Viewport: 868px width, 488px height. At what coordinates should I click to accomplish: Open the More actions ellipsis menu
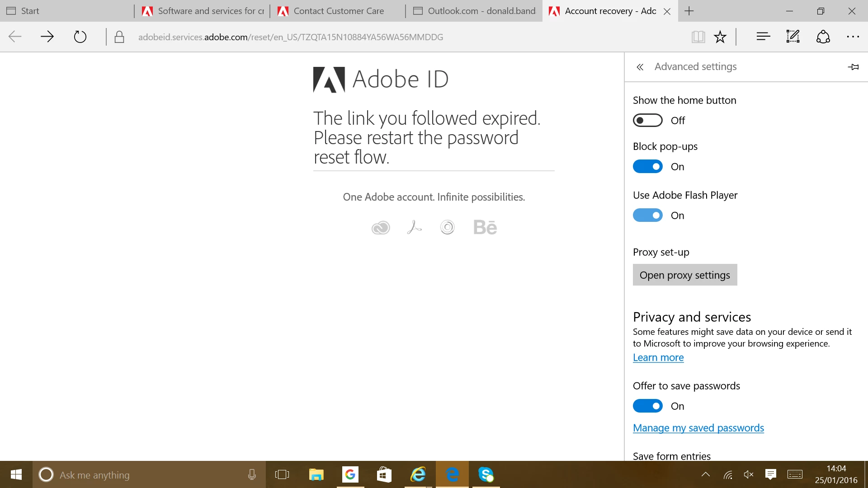(x=853, y=37)
